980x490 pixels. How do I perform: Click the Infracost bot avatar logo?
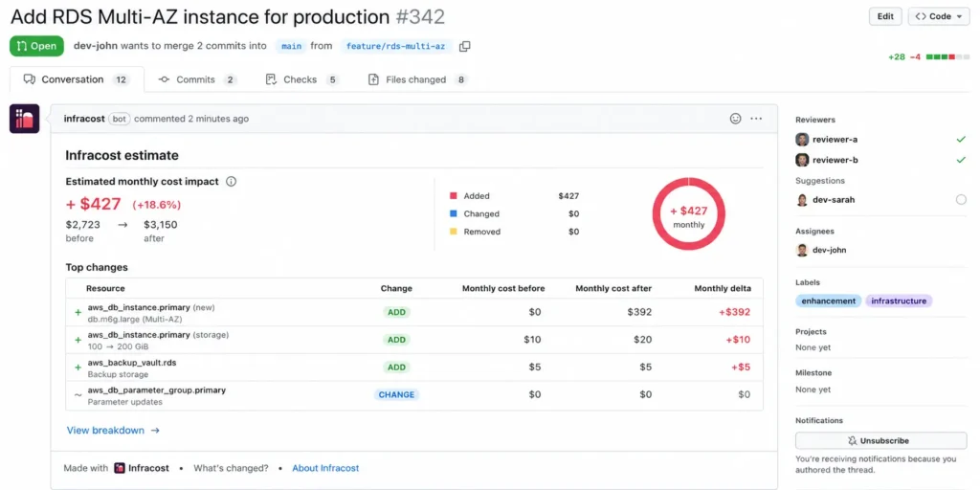24,119
